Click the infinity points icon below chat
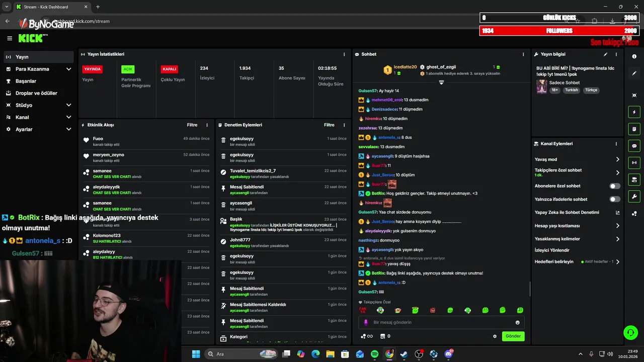Viewport: 644px width, 362px height. point(367,336)
